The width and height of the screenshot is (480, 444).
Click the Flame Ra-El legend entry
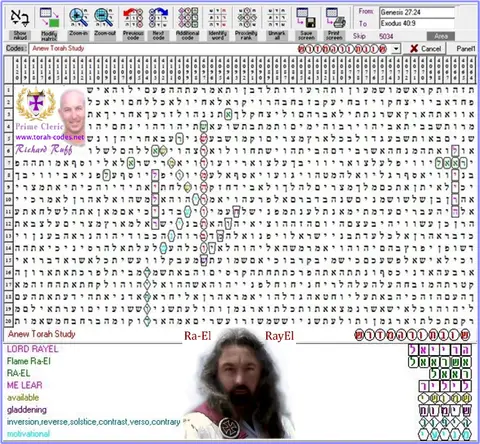tap(29, 361)
